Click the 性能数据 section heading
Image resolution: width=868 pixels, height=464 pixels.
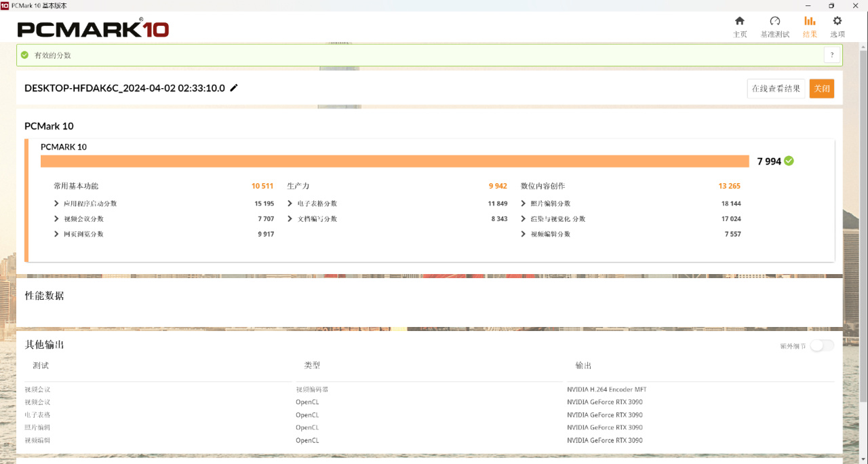(x=45, y=296)
